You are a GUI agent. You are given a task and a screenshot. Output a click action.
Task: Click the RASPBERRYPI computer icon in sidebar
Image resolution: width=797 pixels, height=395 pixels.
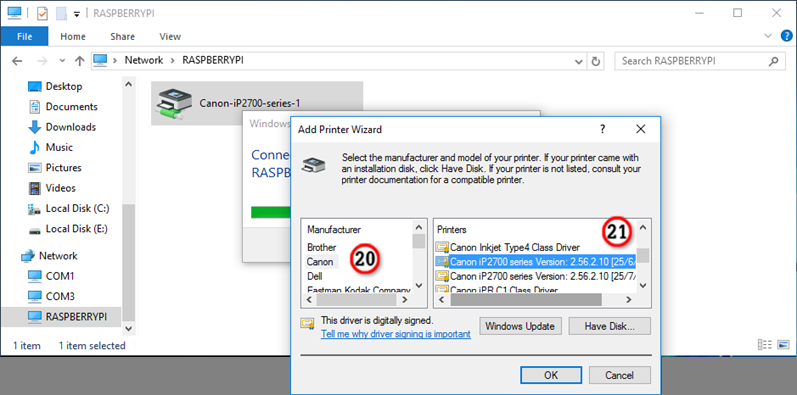click(35, 317)
